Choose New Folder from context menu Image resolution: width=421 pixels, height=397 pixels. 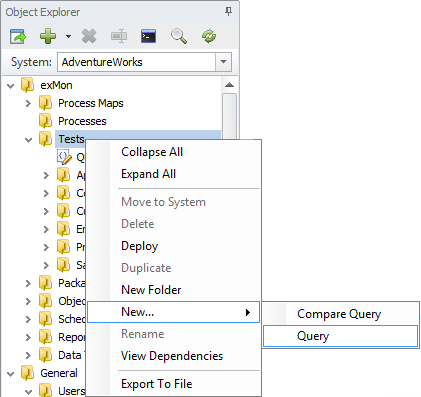point(151,290)
